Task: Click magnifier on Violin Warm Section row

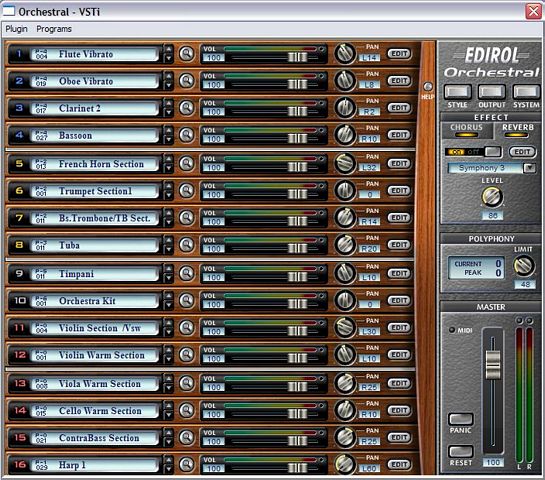Action: tap(187, 355)
